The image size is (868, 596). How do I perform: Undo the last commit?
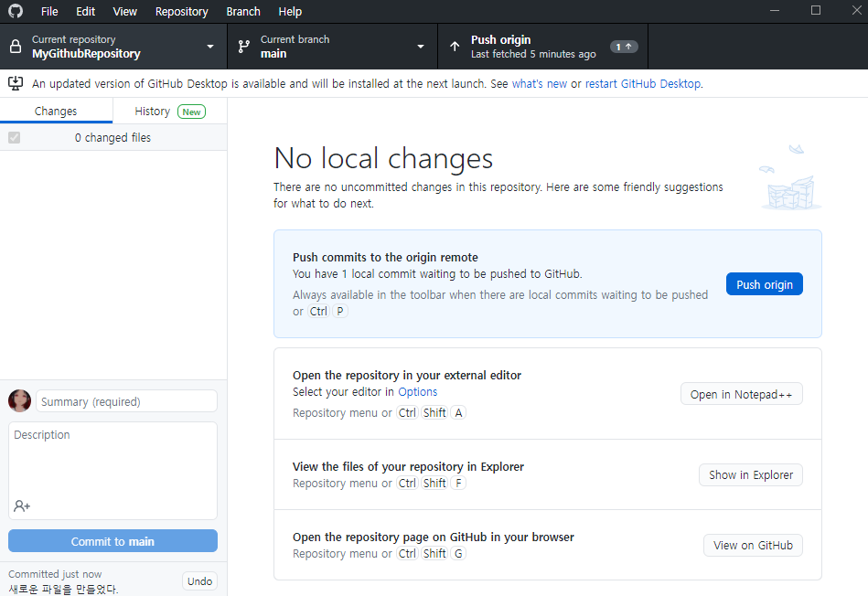[x=199, y=581]
